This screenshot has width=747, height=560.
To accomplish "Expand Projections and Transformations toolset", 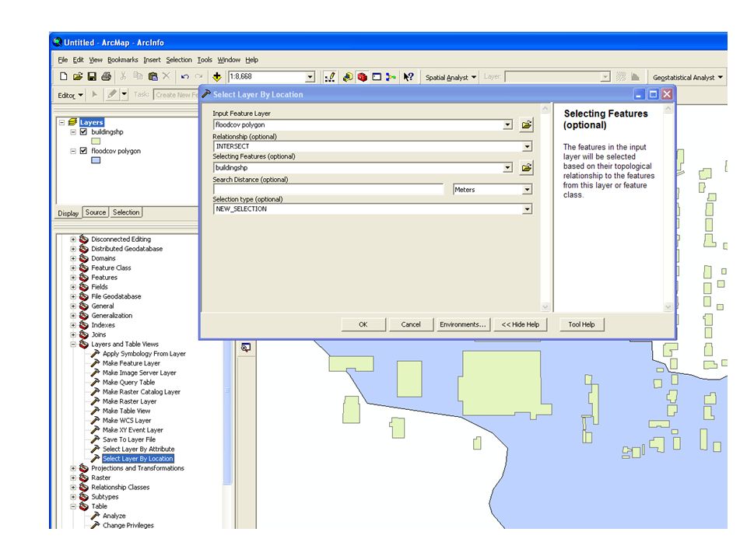I will click(73, 468).
